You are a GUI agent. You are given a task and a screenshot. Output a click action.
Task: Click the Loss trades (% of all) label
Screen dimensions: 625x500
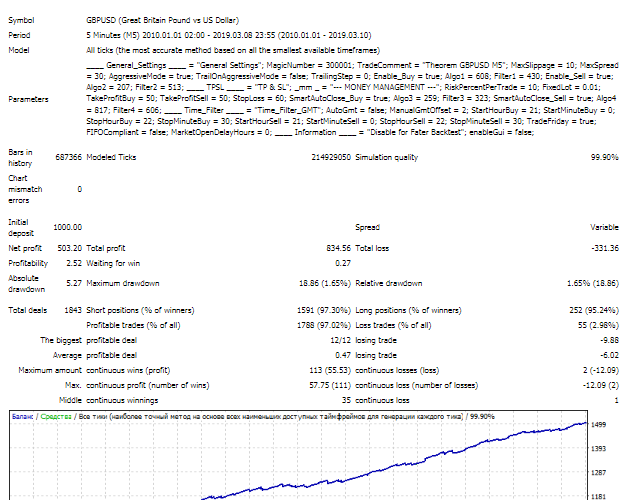tap(393, 325)
